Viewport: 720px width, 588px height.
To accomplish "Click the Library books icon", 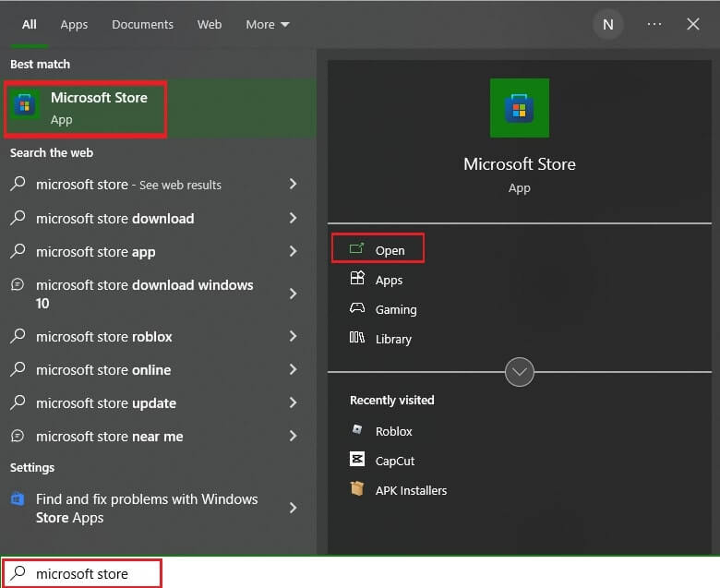I will tap(357, 337).
